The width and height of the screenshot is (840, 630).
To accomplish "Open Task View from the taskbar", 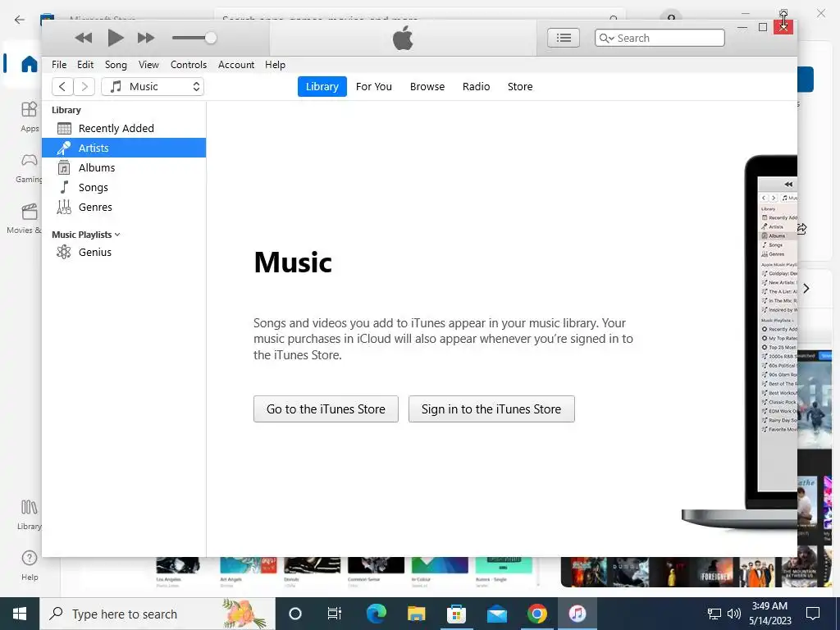I will click(x=335, y=614).
